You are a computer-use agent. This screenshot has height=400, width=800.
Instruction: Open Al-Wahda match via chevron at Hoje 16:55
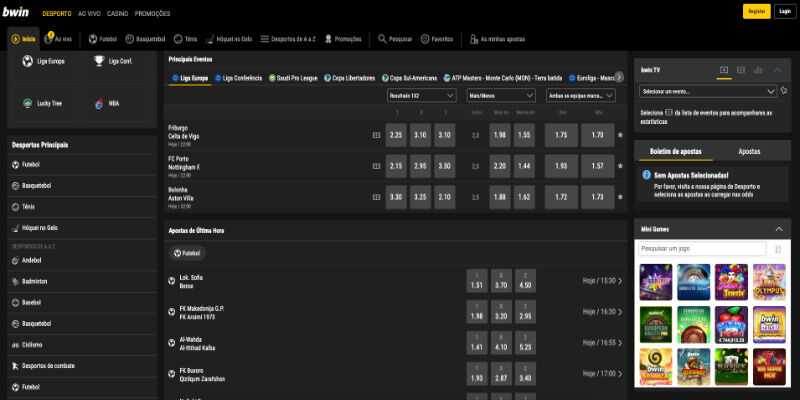[620, 343]
